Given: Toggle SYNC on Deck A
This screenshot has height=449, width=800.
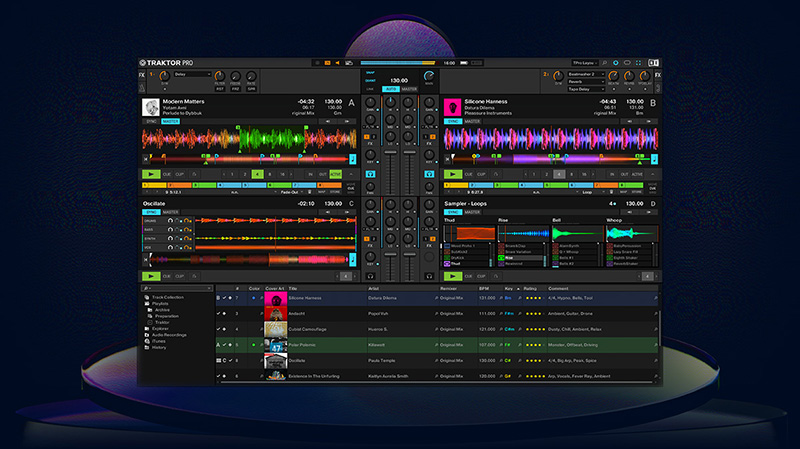Looking at the screenshot, I should pos(152,121).
